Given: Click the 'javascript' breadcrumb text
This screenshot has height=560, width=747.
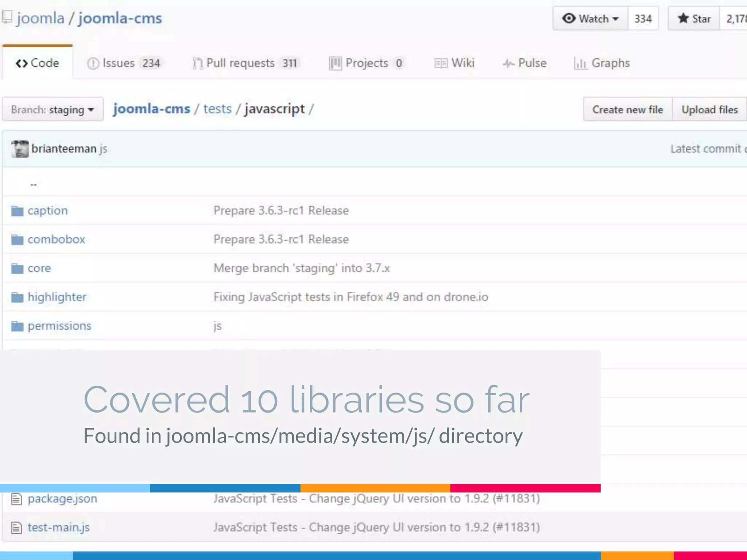Looking at the screenshot, I should [275, 109].
